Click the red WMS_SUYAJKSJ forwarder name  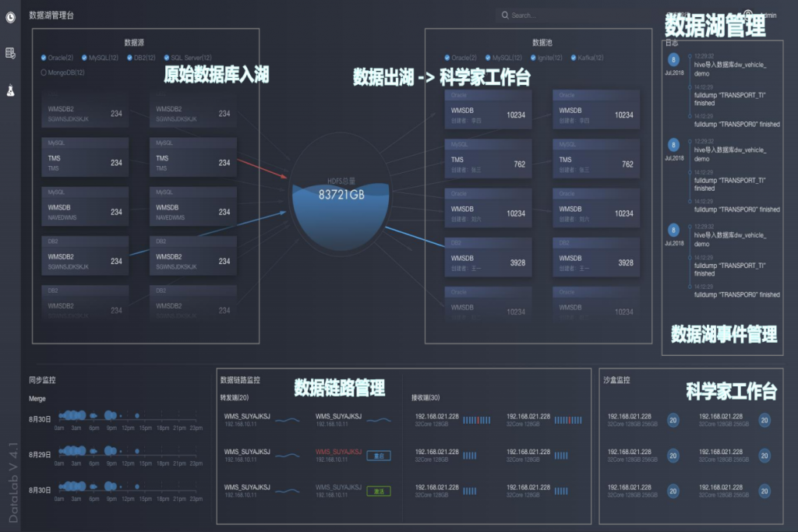click(338, 452)
